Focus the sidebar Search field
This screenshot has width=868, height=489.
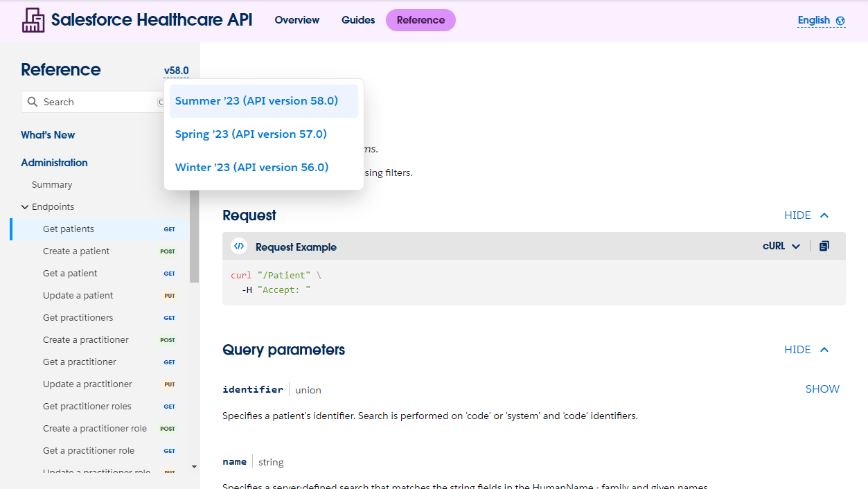pyautogui.click(x=94, y=102)
